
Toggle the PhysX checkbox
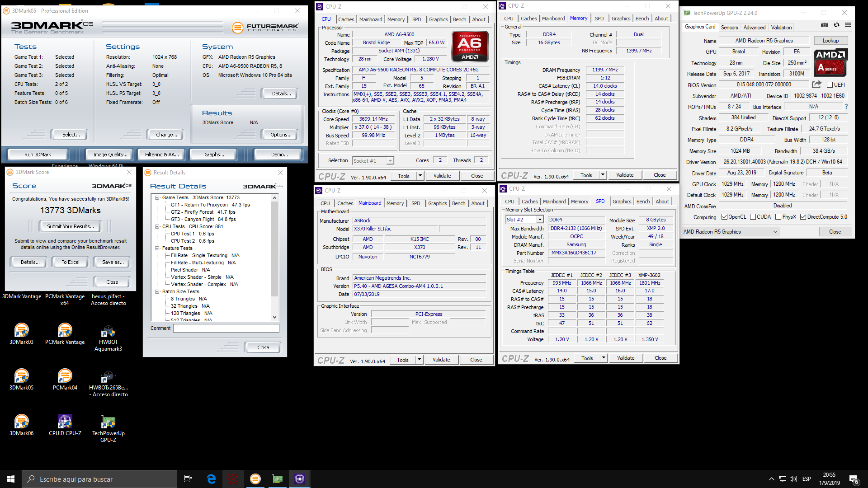pos(778,217)
